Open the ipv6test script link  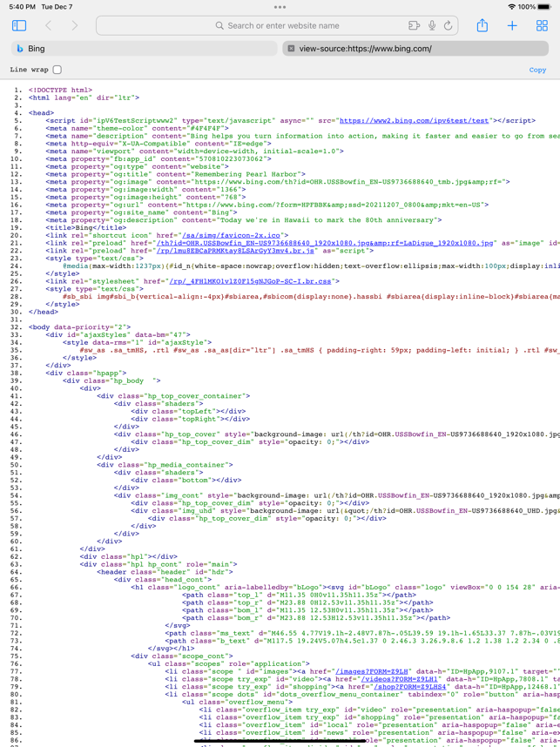(416, 120)
